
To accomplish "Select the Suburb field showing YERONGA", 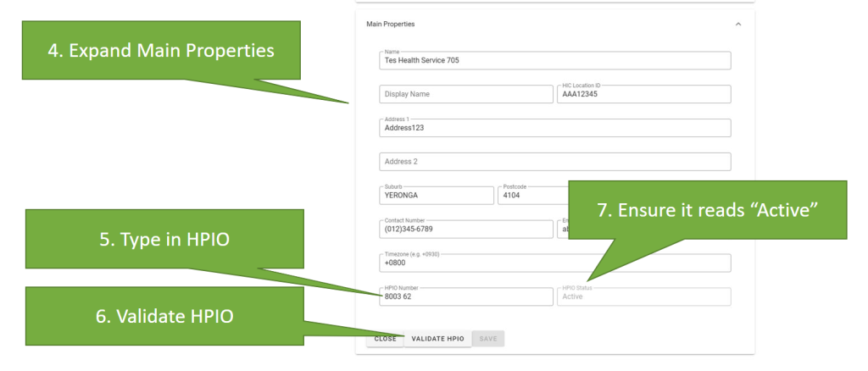I will click(436, 196).
